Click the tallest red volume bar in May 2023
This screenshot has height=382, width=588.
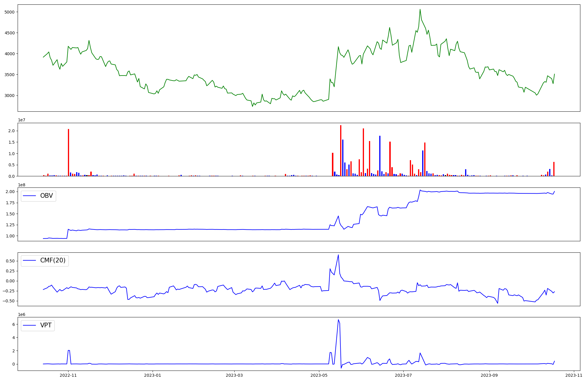point(341,150)
